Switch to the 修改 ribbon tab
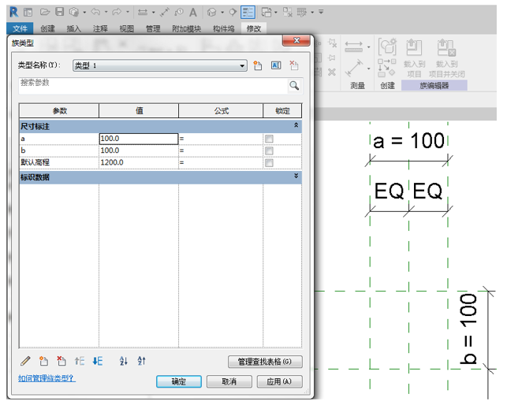 tap(254, 28)
